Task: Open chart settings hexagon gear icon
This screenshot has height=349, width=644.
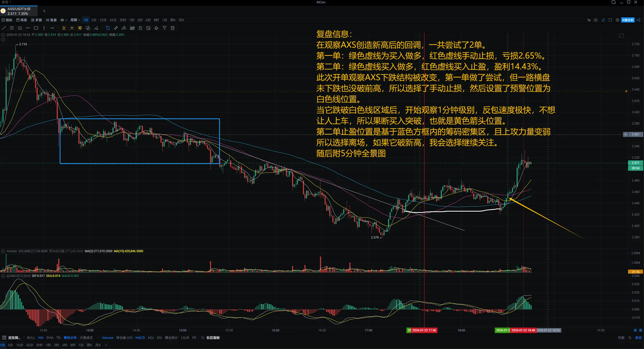Action: point(617,20)
